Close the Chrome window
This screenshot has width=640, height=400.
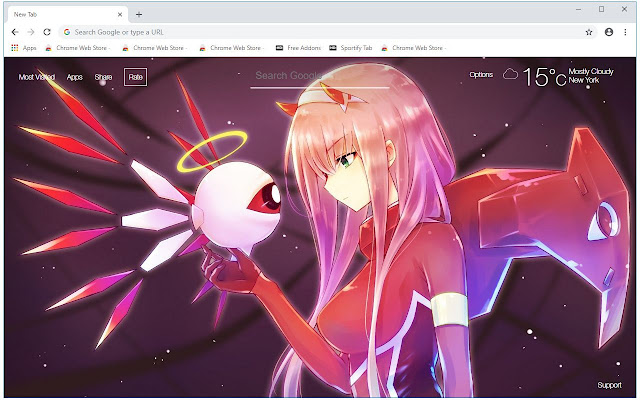[624, 9]
